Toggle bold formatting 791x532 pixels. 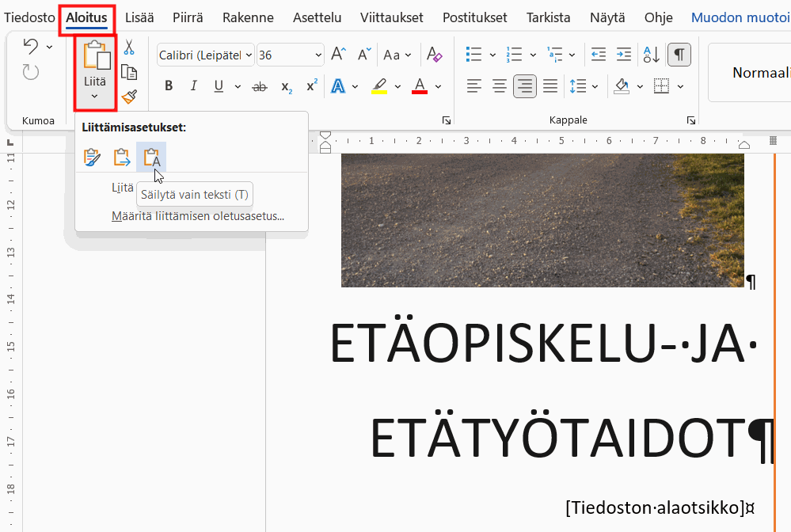[x=169, y=86]
